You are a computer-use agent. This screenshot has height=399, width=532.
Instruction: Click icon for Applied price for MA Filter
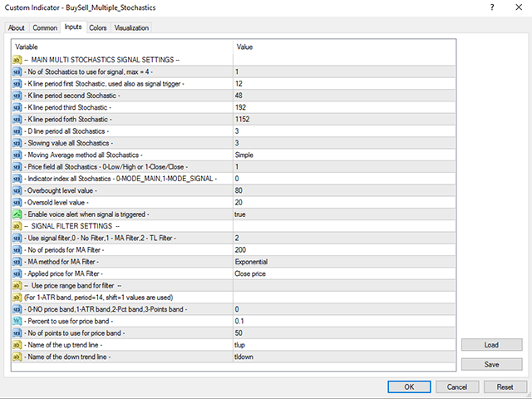pyautogui.click(x=17, y=273)
